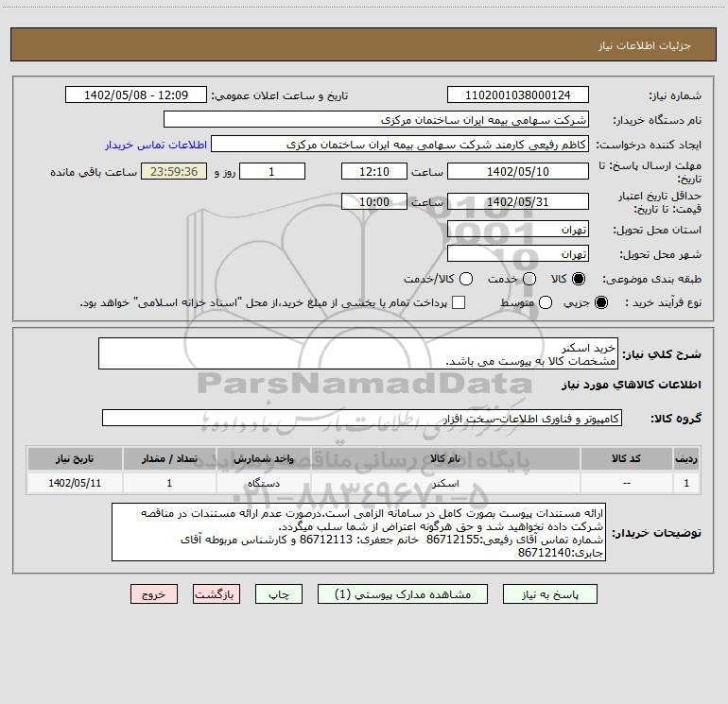This screenshot has width=728, height=704.
Task: Click the دستگاه unit cell
Action: click(263, 483)
